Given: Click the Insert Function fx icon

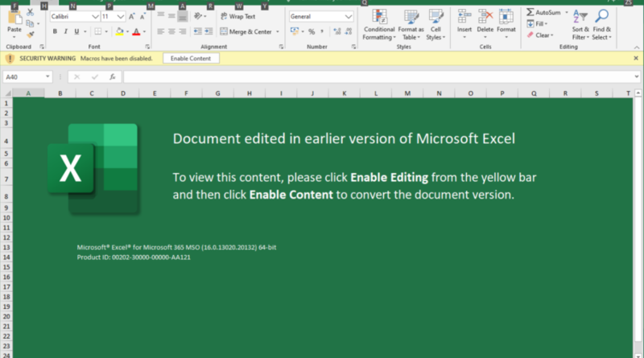Looking at the screenshot, I should pos(112,76).
